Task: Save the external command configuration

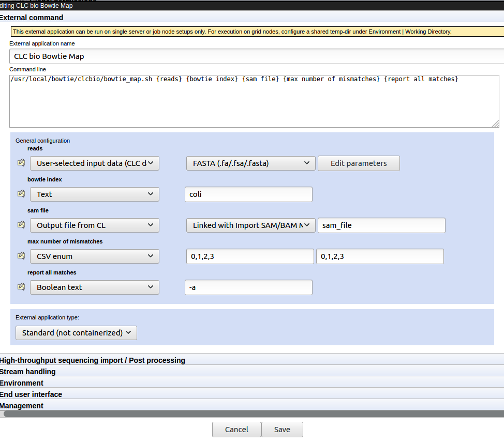Action: tap(282, 429)
